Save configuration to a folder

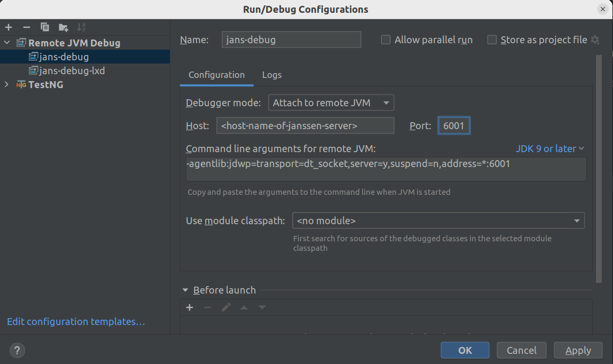(63, 27)
